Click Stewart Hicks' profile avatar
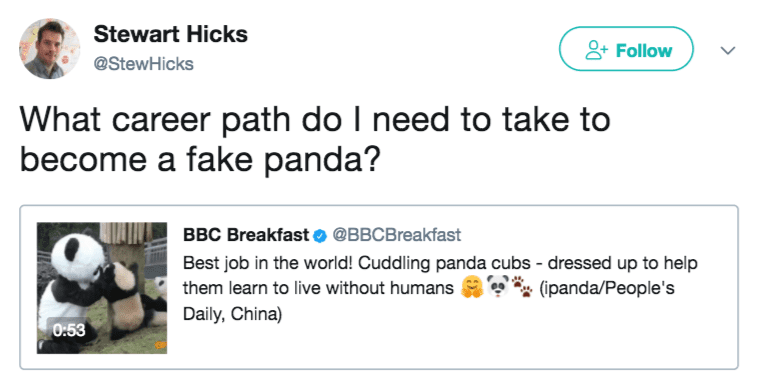The image size is (765, 386). 49,49
